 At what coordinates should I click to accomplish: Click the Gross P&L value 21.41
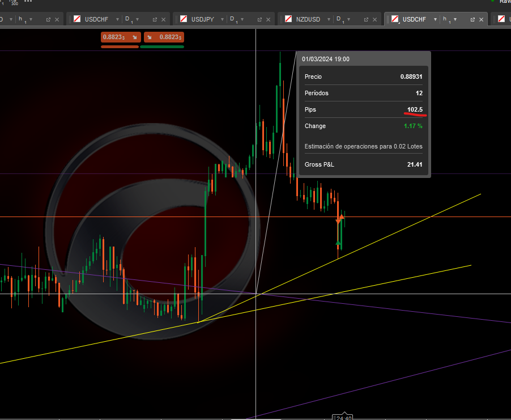[x=415, y=164]
